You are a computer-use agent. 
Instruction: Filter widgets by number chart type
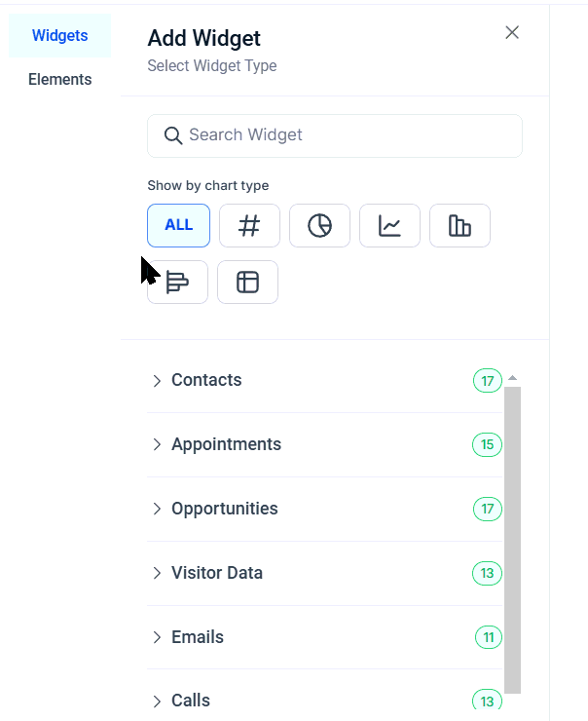pos(249,226)
